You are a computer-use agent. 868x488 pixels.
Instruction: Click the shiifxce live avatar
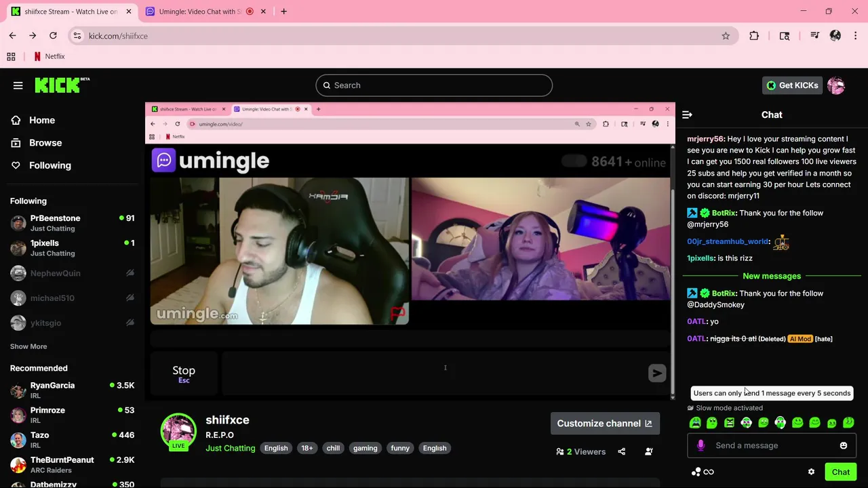[178, 431]
